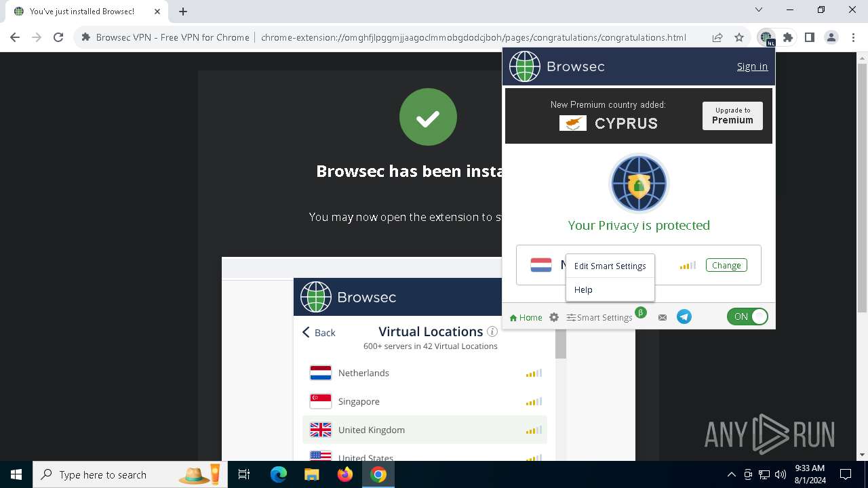Click the share page icon in address bar
This screenshot has height=488, width=868.
[717, 38]
